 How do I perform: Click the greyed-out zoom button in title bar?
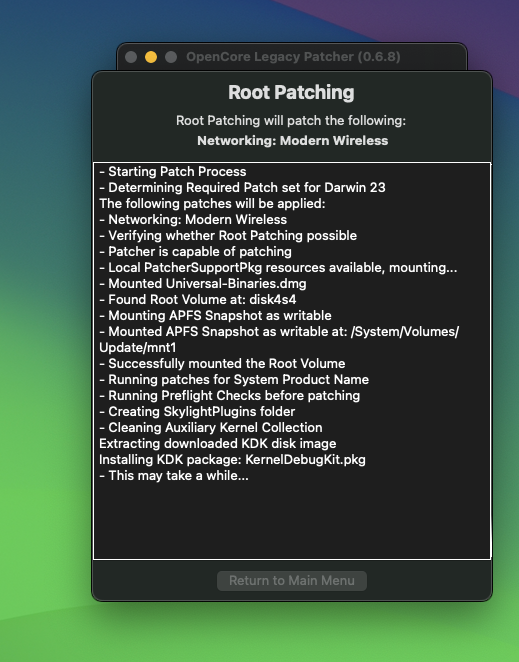(x=171, y=57)
